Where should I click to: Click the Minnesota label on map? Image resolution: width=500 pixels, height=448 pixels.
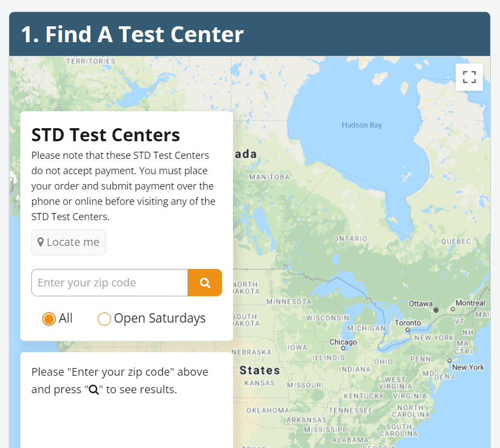(x=289, y=301)
